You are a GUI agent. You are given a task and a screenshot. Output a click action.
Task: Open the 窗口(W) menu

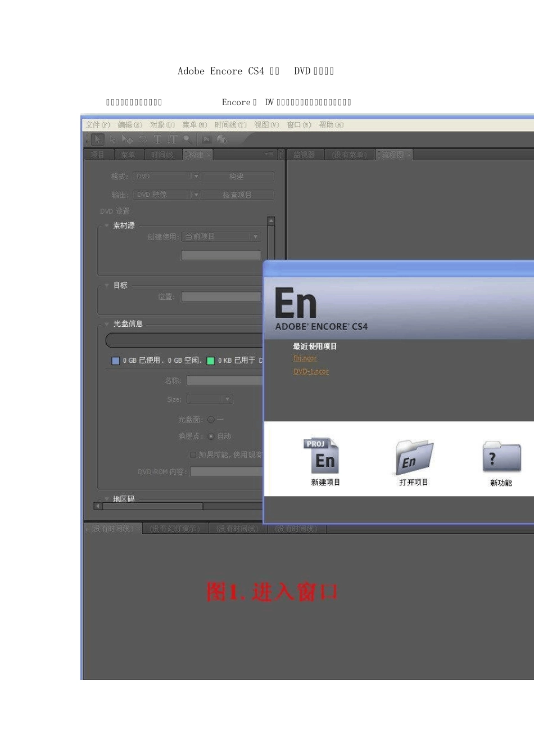pos(299,125)
